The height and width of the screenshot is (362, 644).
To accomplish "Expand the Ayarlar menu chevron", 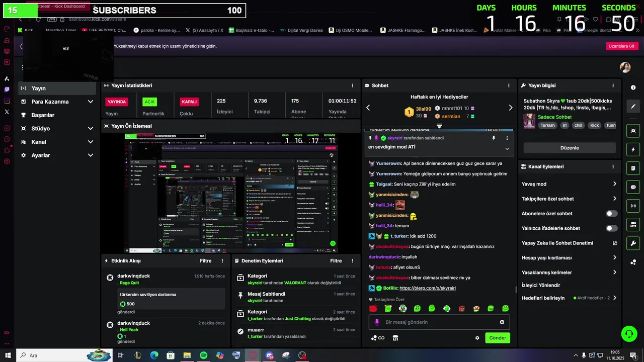I will tap(91, 155).
